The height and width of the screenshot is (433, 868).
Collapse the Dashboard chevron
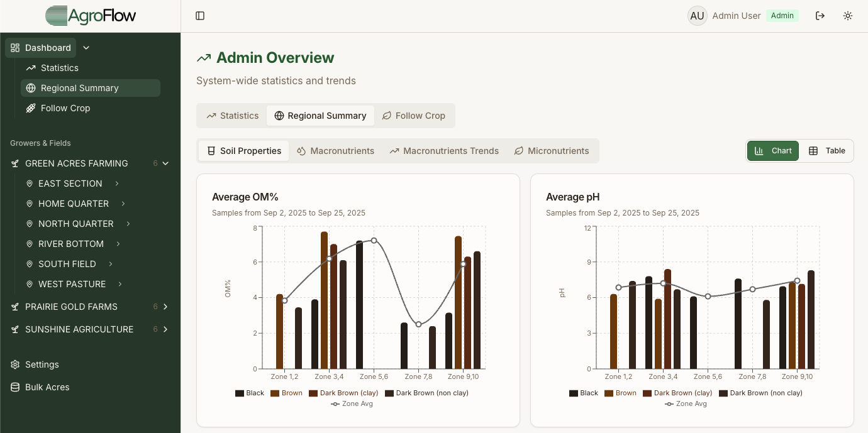pos(86,48)
